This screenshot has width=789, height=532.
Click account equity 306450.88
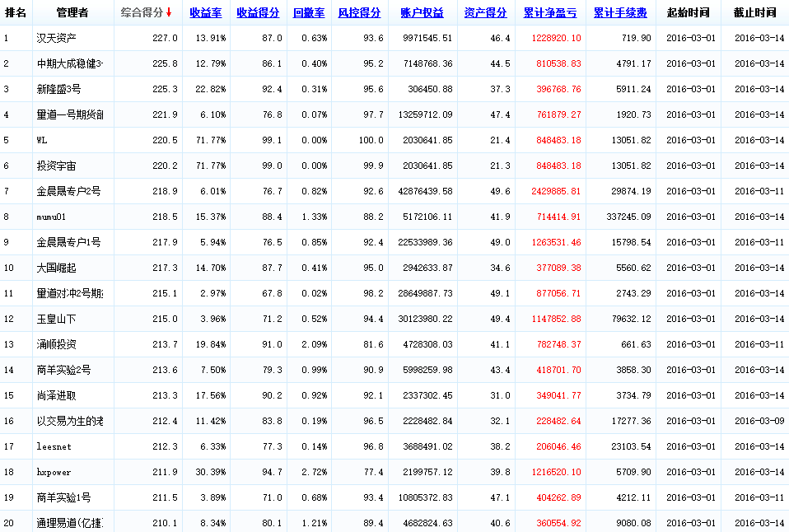click(x=430, y=89)
